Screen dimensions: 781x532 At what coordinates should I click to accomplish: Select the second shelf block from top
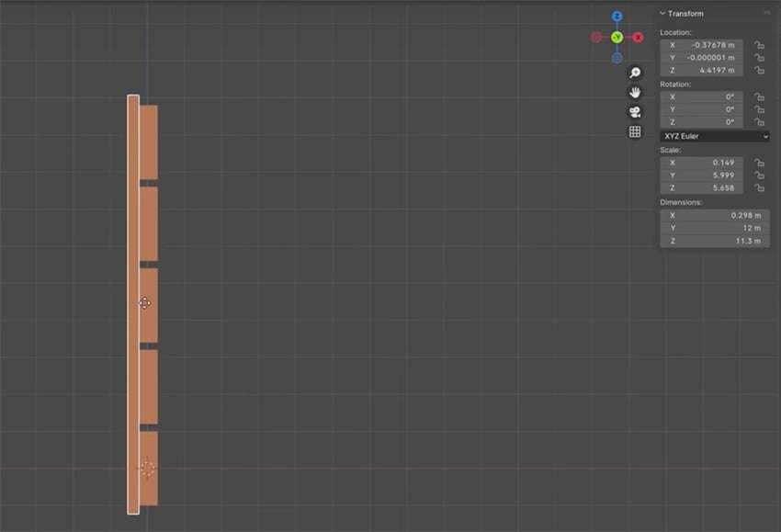click(x=149, y=223)
